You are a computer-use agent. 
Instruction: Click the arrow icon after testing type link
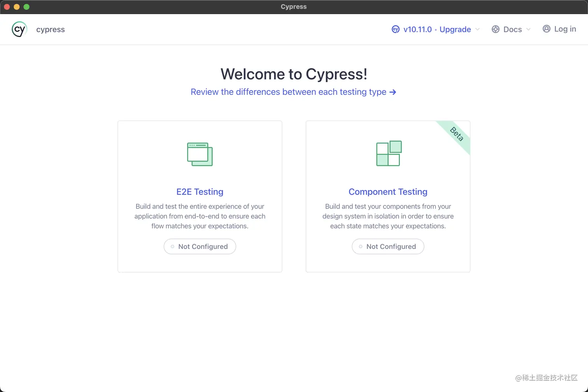pos(393,92)
